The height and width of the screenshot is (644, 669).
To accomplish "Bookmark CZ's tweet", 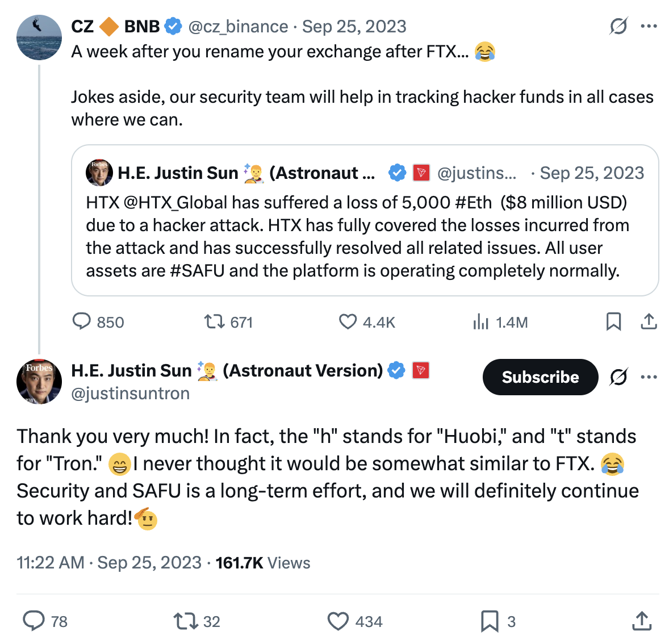I will point(613,322).
